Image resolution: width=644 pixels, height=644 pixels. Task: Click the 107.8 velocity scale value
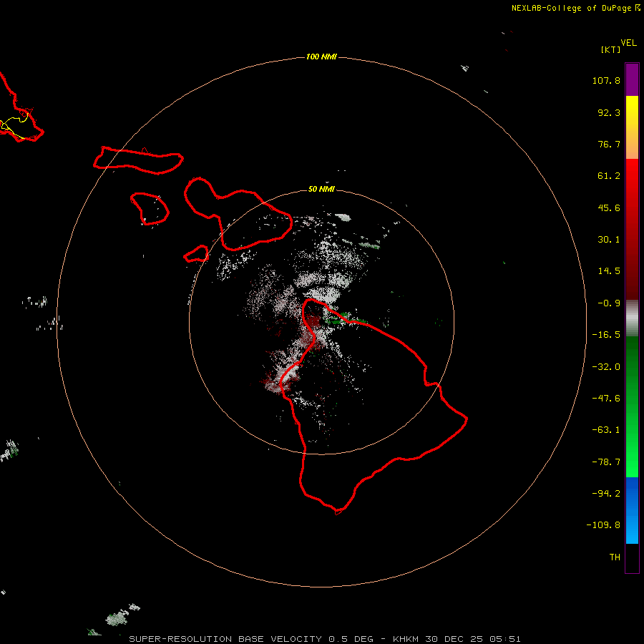[606, 80]
